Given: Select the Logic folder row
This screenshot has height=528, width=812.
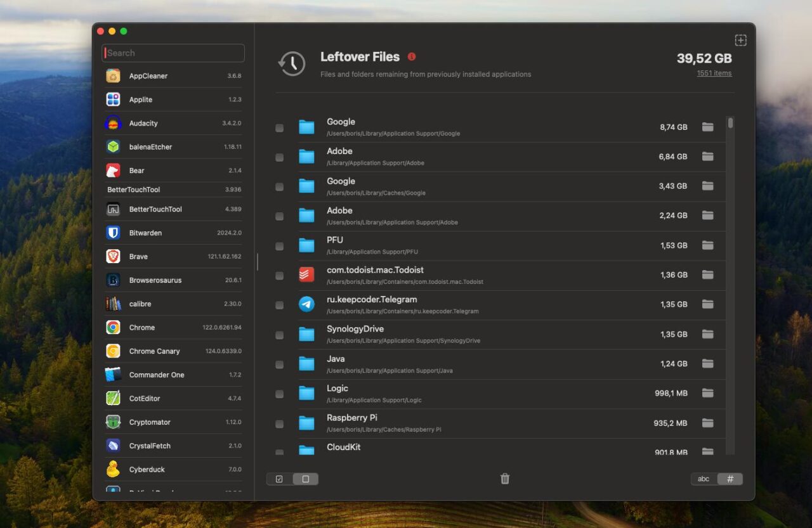Looking at the screenshot, I should (501, 394).
